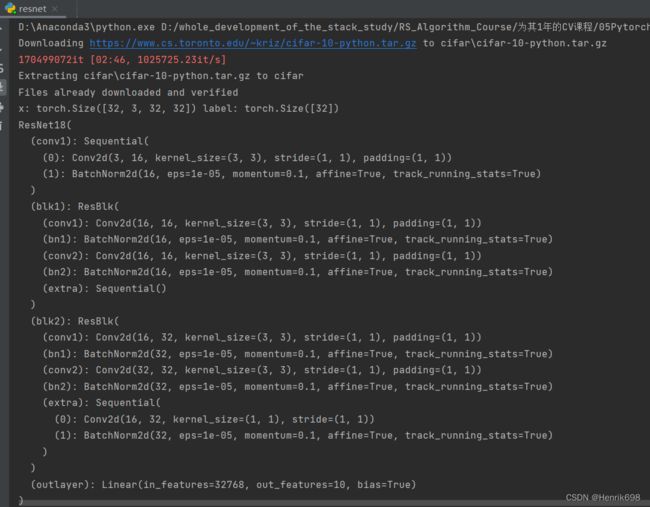Click the up stack trace arrow icon
The height and width of the screenshot is (507, 650).
pos(2,29)
